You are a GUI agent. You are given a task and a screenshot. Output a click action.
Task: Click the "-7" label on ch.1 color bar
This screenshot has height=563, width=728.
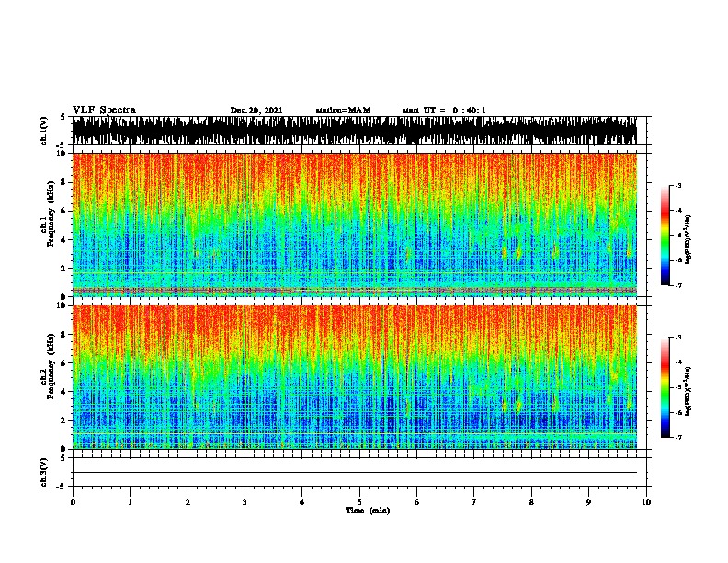678,285
